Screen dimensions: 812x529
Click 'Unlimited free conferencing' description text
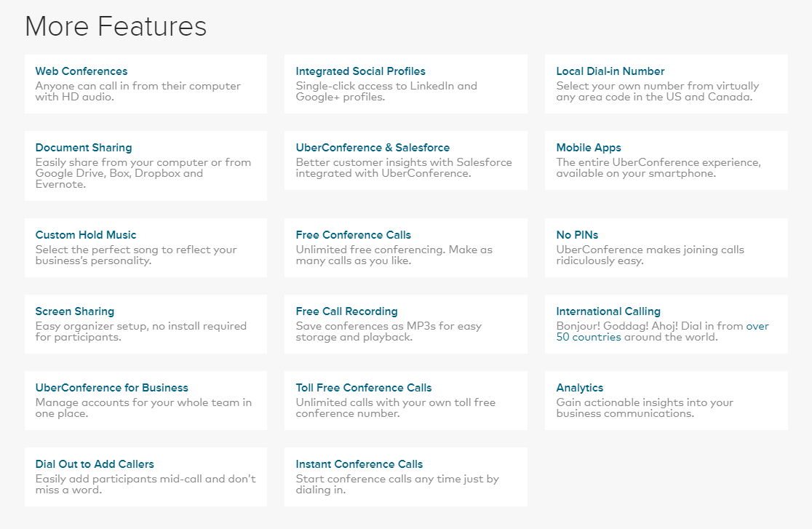(x=394, y=255)
